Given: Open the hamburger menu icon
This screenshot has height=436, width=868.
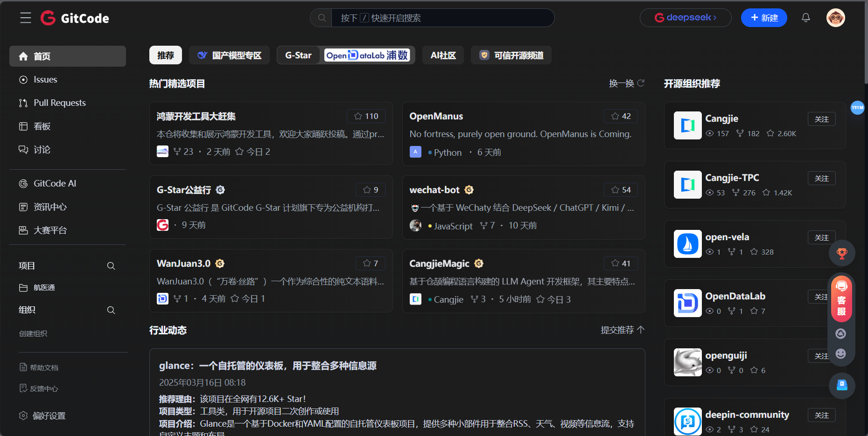Looking at the screenshot, I should pyautogui.click(x=26, y=18).
